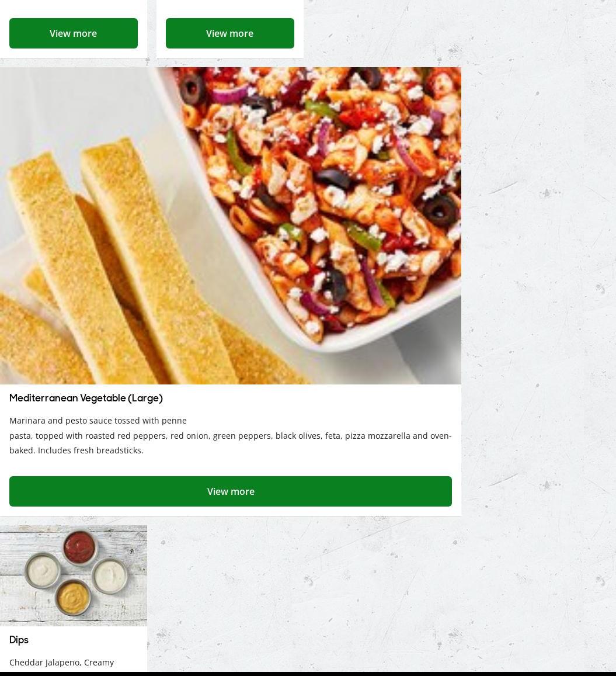Open View more for Mediterranean Vegetable pasta
This screenshot has height=676, width=616.
click(231, 491)
